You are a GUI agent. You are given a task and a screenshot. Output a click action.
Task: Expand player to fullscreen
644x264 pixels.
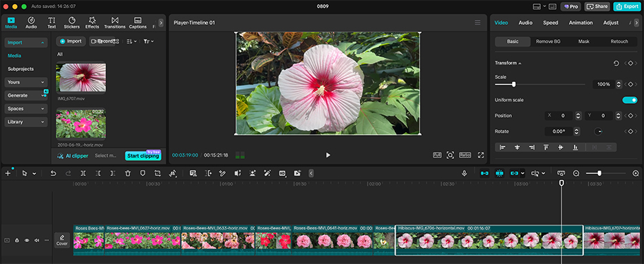click(x=480, y=155)
